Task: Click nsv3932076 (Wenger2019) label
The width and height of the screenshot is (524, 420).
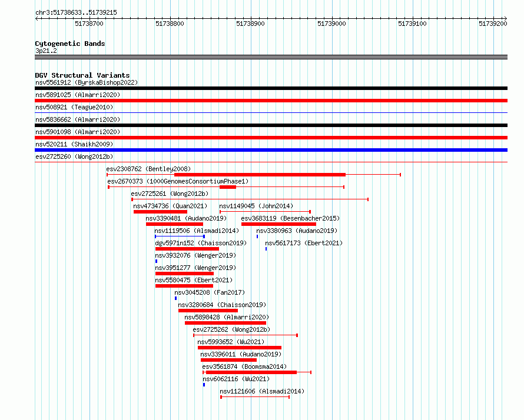Action: (195, 255)
